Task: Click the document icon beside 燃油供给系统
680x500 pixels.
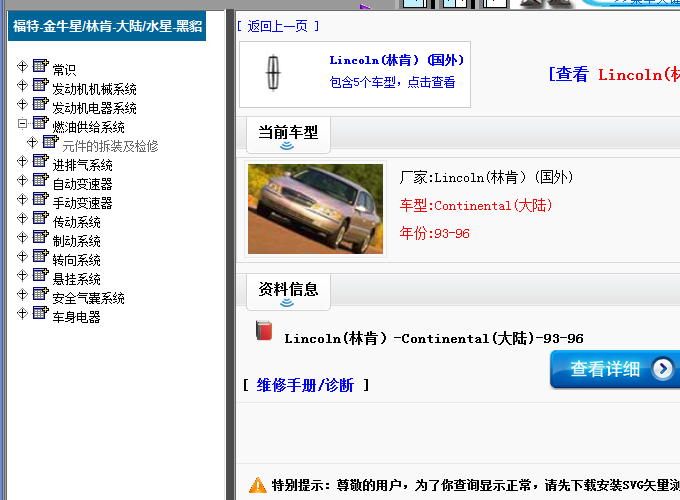Action: point(41,123)
